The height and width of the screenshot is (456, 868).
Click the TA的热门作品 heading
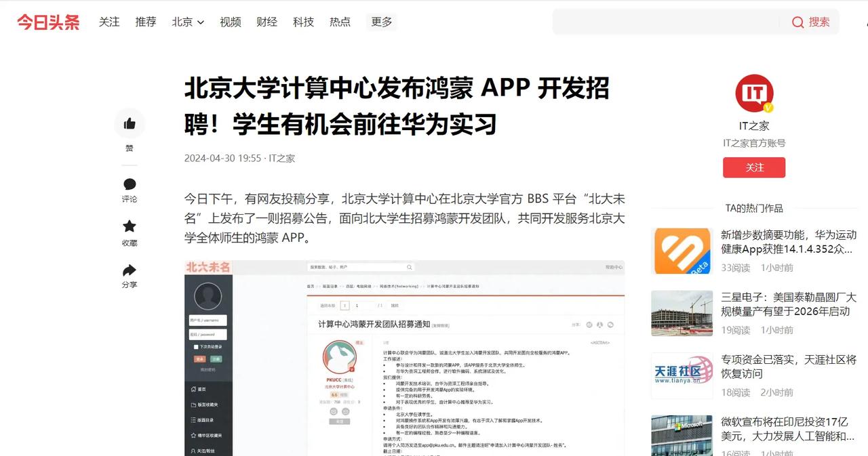point(754,208)
